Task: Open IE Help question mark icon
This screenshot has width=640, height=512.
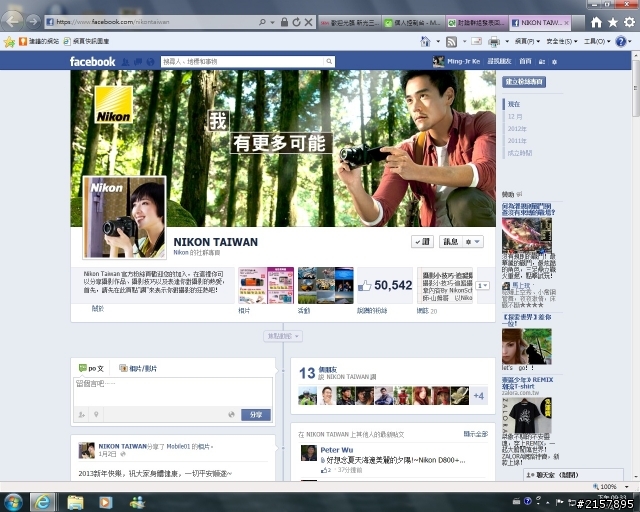Action: pos(620,41)
